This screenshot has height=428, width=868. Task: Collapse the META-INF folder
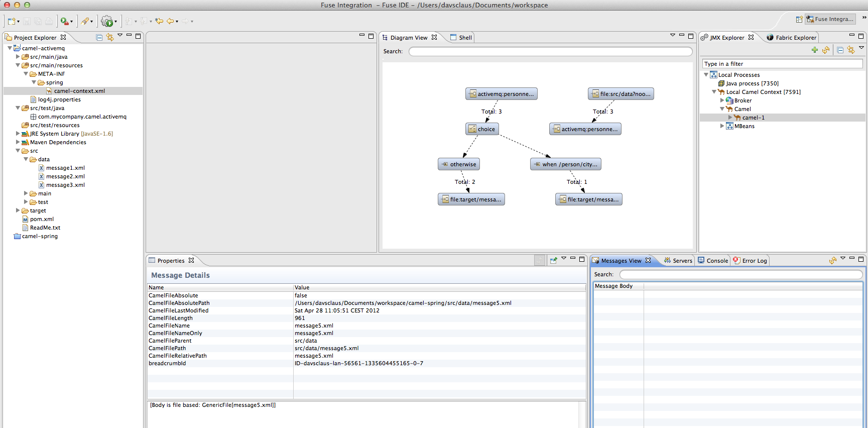(x=26, y=74)
